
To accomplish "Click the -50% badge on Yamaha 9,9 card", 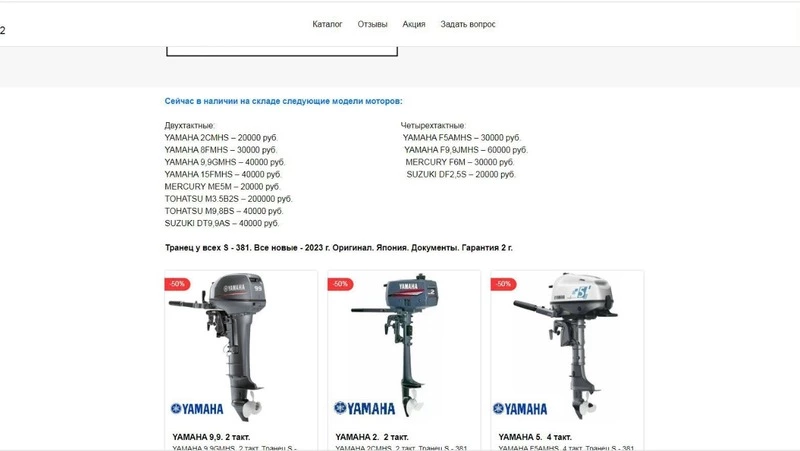I will pos(177,284).
